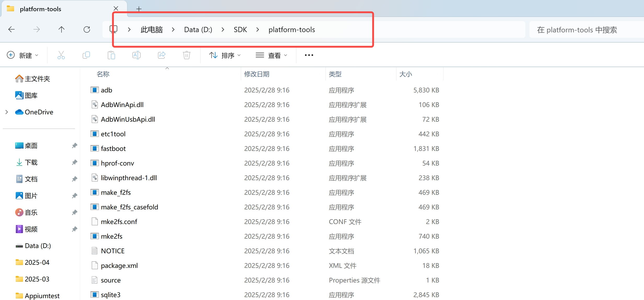The image size is (644, 300).
Task: Click the Copy icon in toolbar
Action: [x=86, y=55]
